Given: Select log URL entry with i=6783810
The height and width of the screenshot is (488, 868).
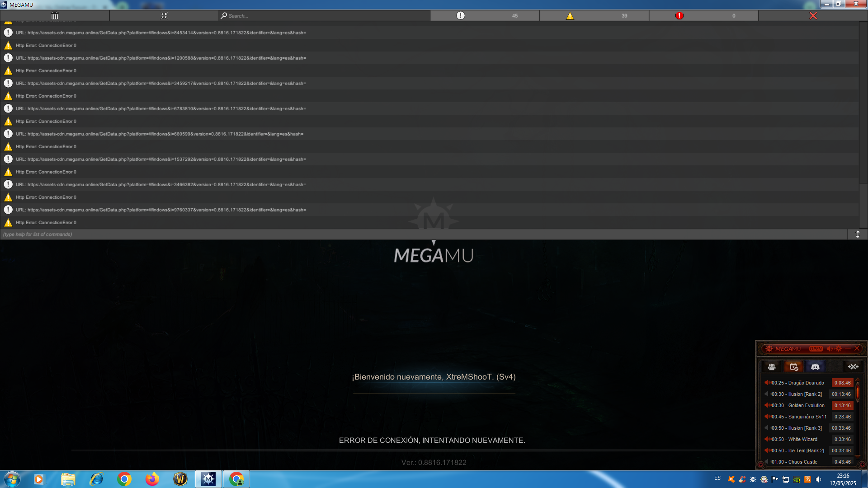Looking at the screenshot, I should (x=429, y=108).
